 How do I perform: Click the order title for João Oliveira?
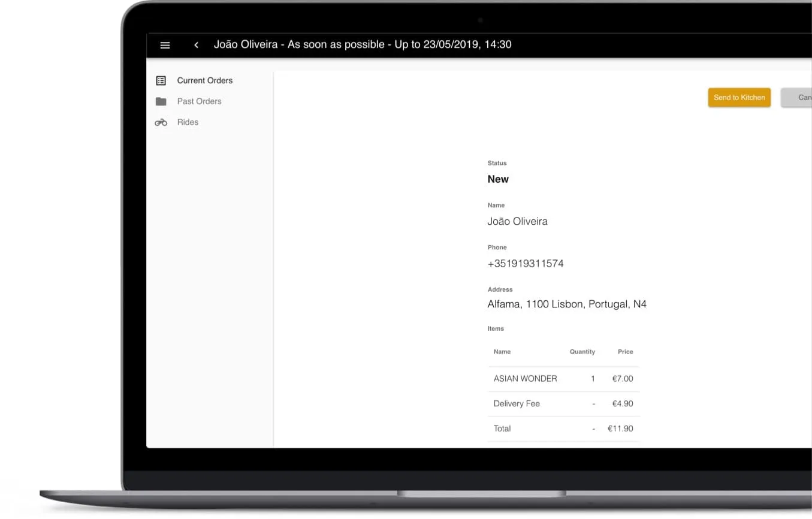click(x=363, y=44)
